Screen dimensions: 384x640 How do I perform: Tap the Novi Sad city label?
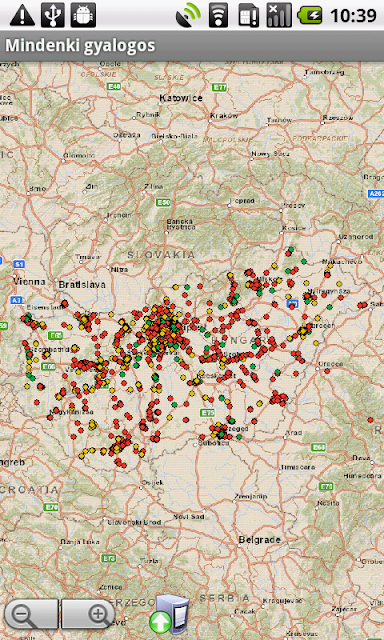(188, 517)
